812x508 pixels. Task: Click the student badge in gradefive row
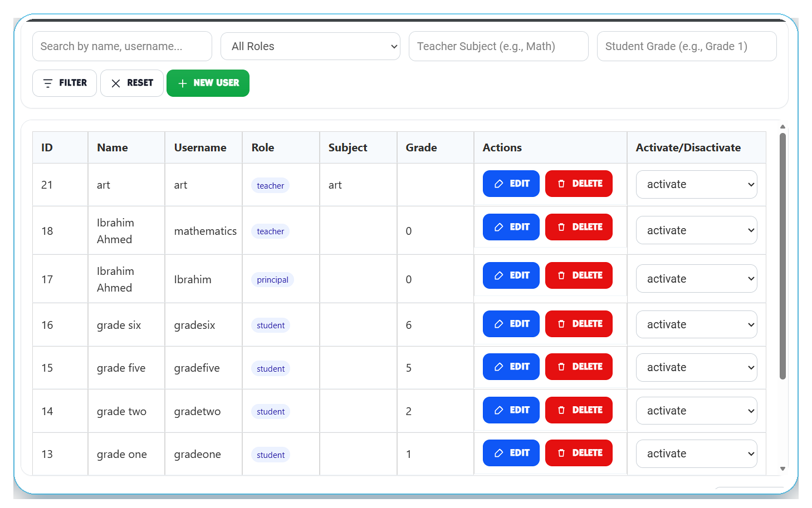coord(271,369)
